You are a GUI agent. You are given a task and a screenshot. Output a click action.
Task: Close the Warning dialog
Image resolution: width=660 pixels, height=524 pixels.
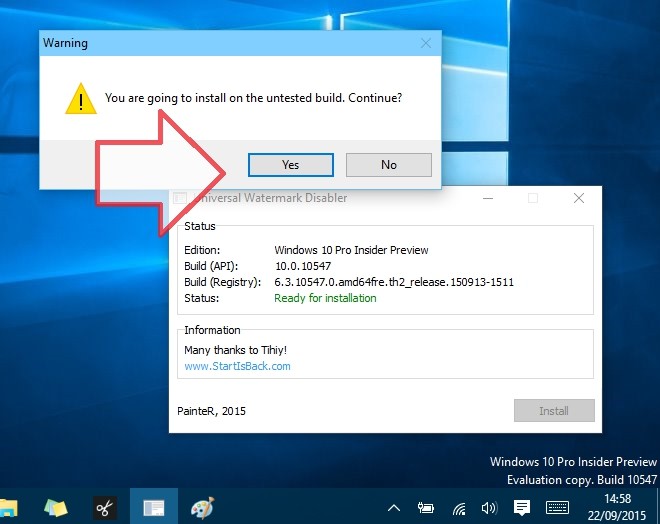426,44
